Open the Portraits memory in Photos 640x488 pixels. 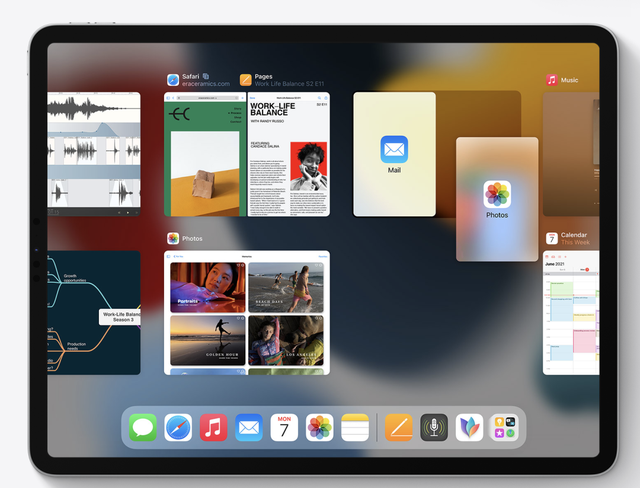tap(208, 288)
